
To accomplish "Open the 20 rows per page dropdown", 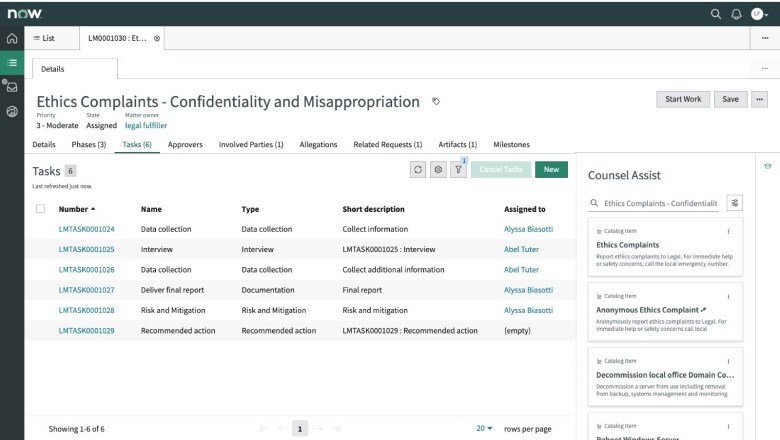I will (x=484, y=428).
